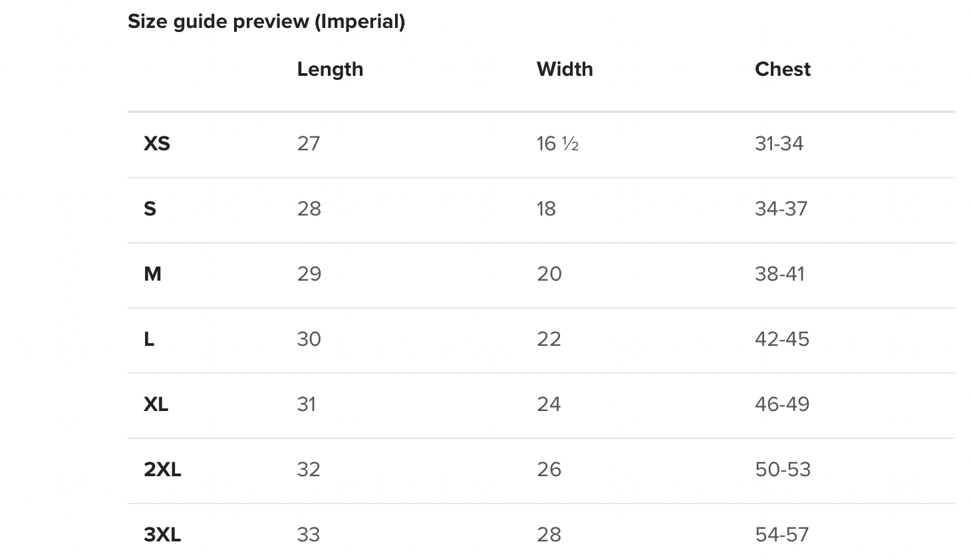The width and height of the screenshot is (971, 560).
Task: Click the 42-45 chest range cell
Action: (x=782, y=339)
